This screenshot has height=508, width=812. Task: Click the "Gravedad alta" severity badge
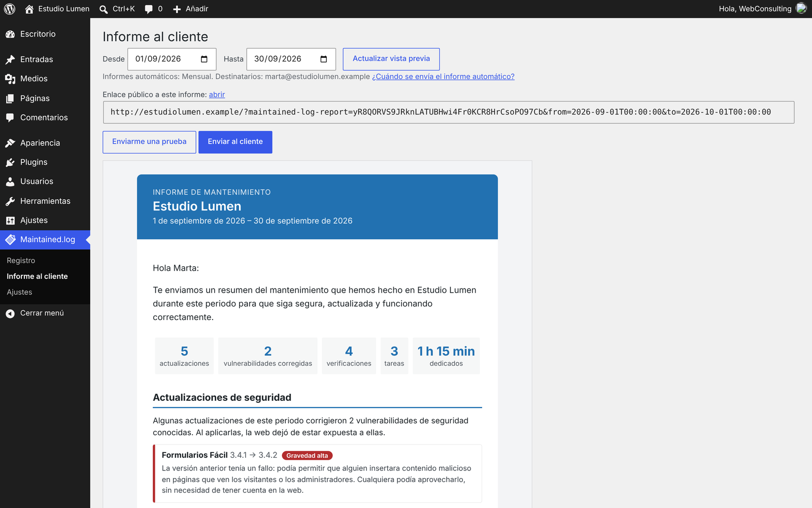(307, 456)
